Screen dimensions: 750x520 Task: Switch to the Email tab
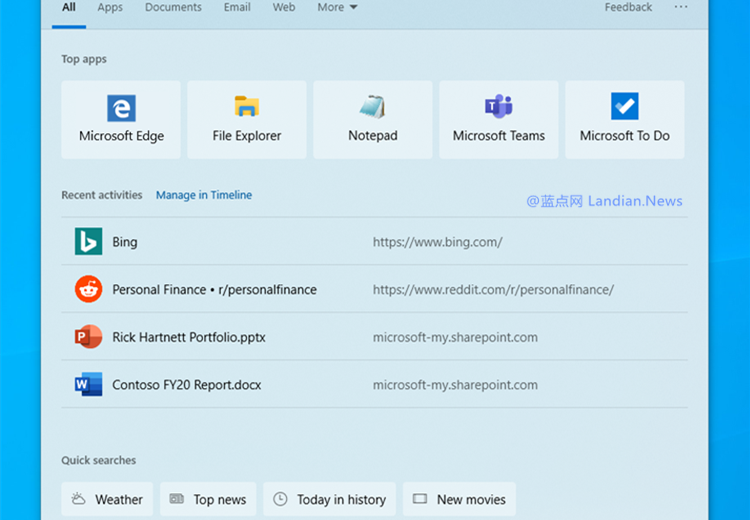237,7
